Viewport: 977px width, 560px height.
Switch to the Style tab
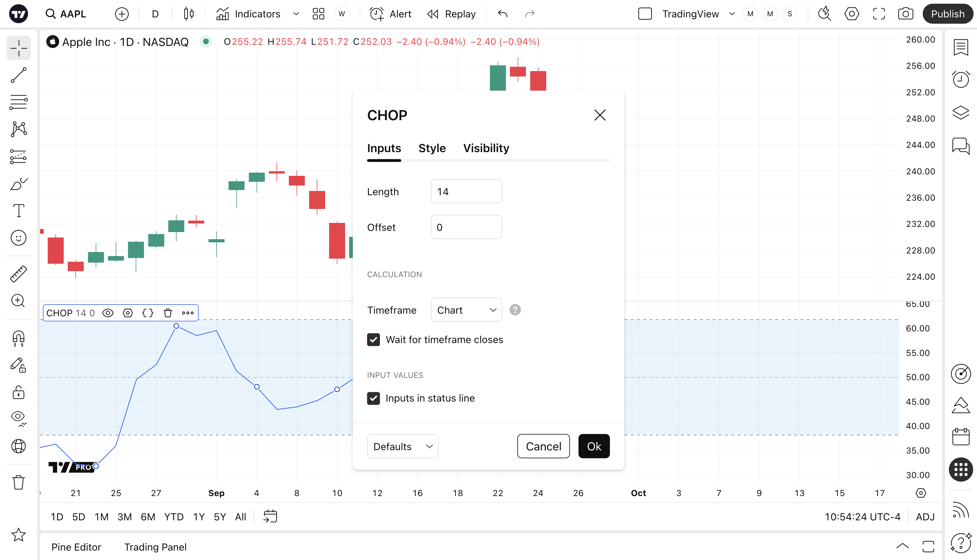[x=432, y=148]
